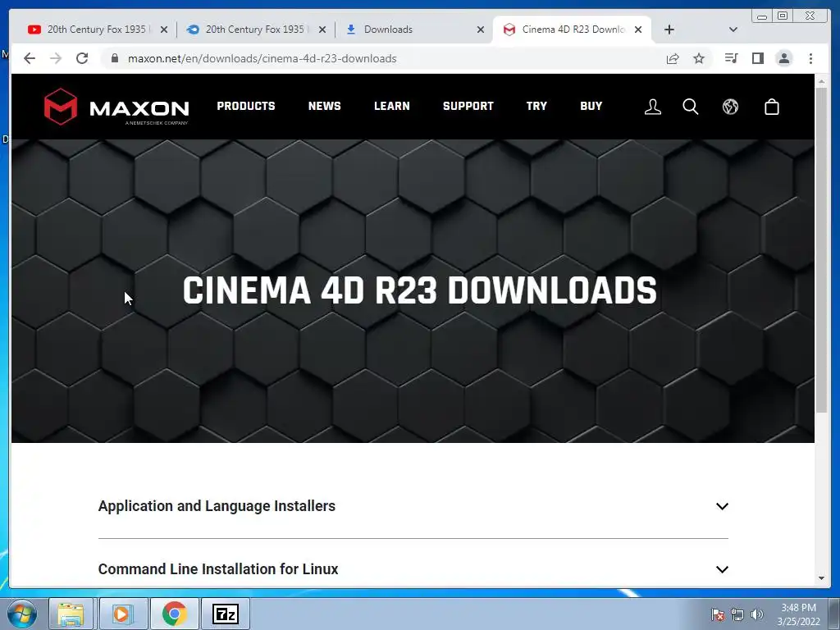Image resolution: width=840 pixels, height=630 pixels.
Task: Open the user account icon
Action: pyautogui.click(x=652, y=107)
